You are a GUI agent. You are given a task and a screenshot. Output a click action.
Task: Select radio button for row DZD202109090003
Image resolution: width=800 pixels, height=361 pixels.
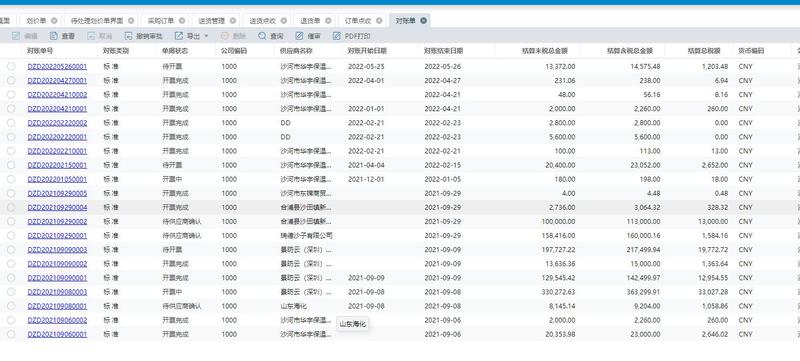pos(11,250)
